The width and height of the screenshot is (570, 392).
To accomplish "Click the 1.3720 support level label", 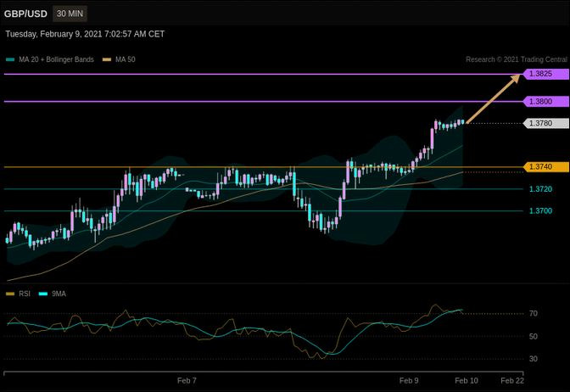I will (x=540, y=189).
